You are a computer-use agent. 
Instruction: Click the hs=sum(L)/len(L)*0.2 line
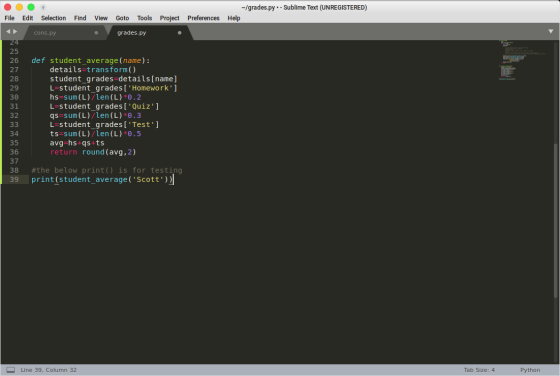[95, 97]
